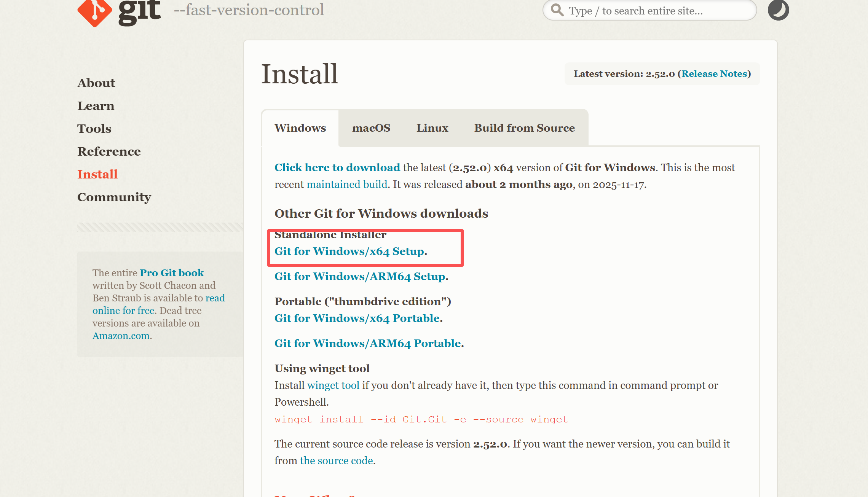Navigate to Reference in the sidebar
The image size is (868, 497).
(x=109, y=151)
